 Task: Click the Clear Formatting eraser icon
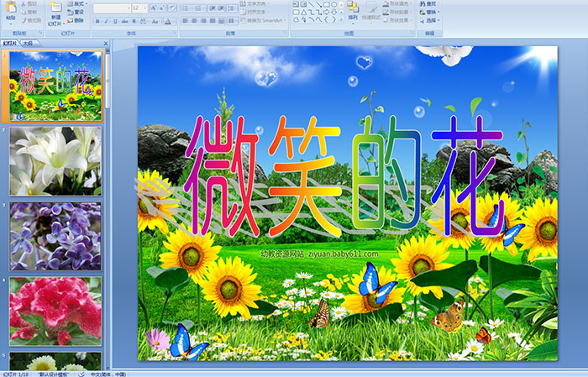pyautogui.click(x=171, y=8)
